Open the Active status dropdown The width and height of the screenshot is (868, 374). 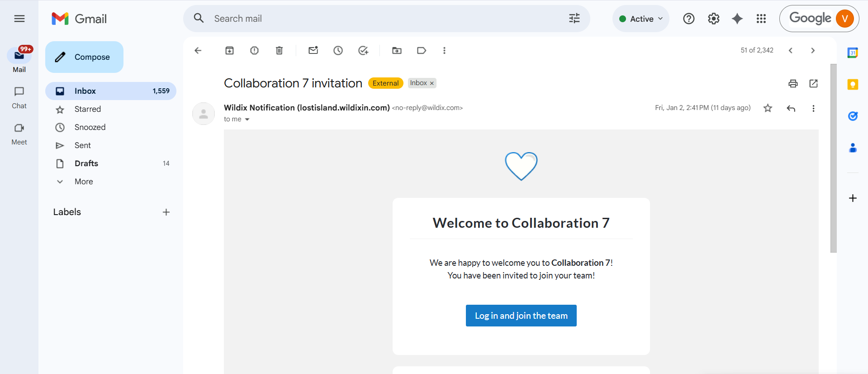click(x=640, y=19)
